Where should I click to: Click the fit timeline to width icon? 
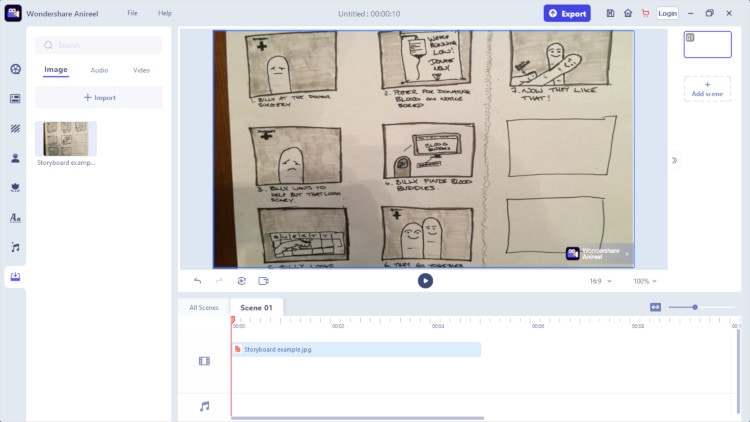[655, 307]
